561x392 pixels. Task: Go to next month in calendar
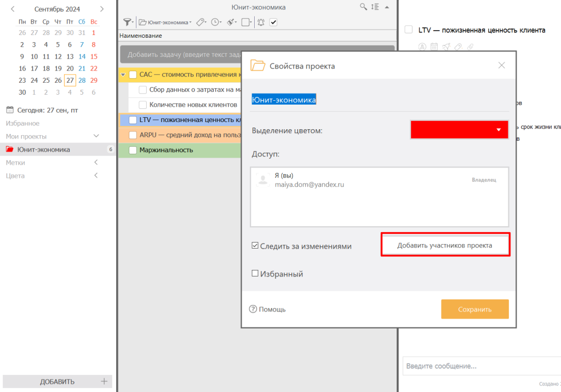(x=102, y=9)
